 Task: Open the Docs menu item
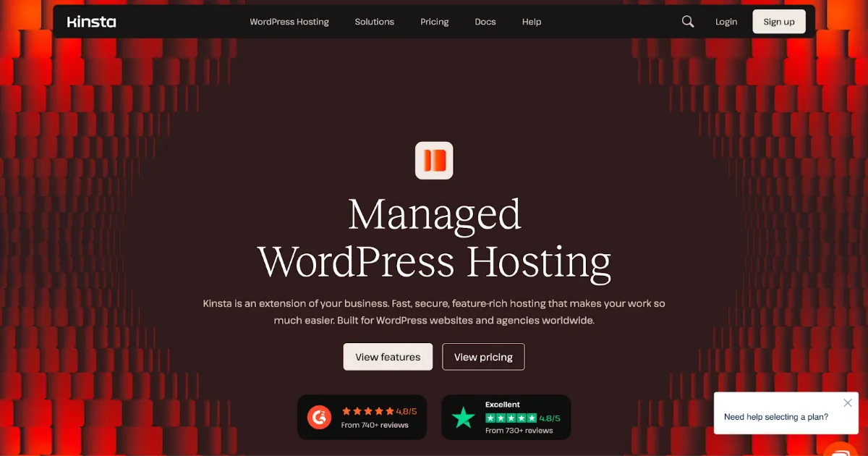pyautogui.click(x=485, y=22)
